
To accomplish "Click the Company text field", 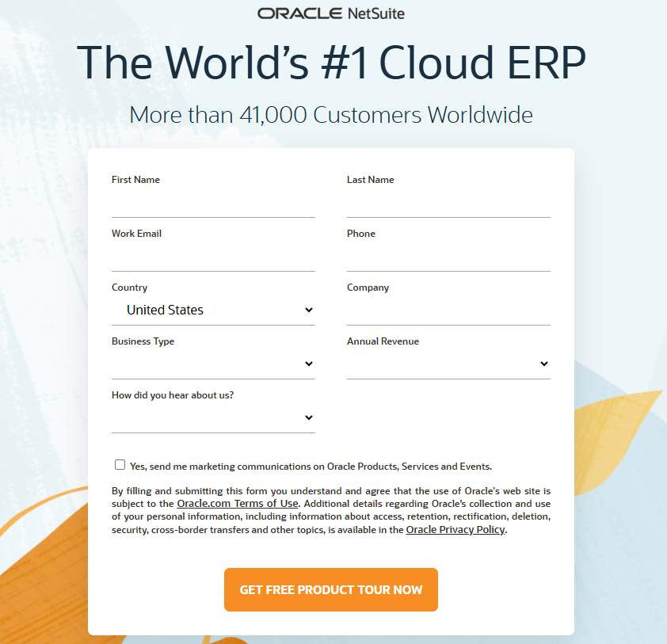I will point(448,311).
